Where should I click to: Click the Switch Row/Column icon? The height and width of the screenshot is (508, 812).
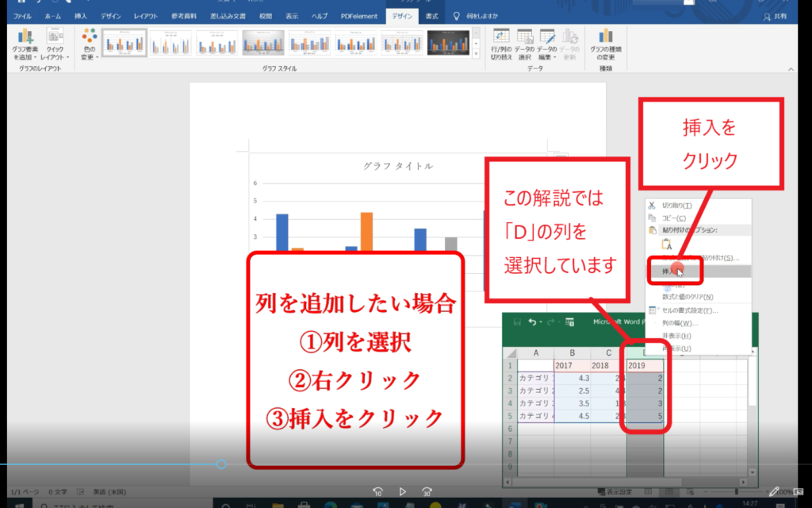pos(501,44)
